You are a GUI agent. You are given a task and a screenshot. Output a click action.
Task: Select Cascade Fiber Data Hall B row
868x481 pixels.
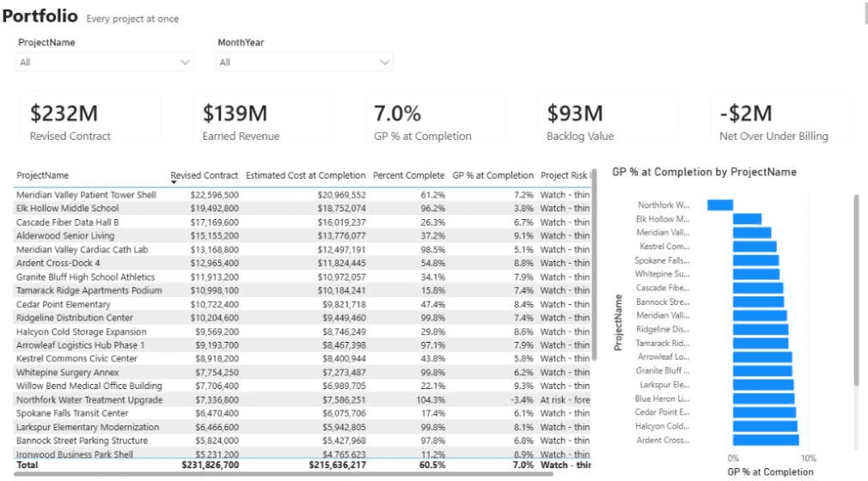tap(303, 222)
